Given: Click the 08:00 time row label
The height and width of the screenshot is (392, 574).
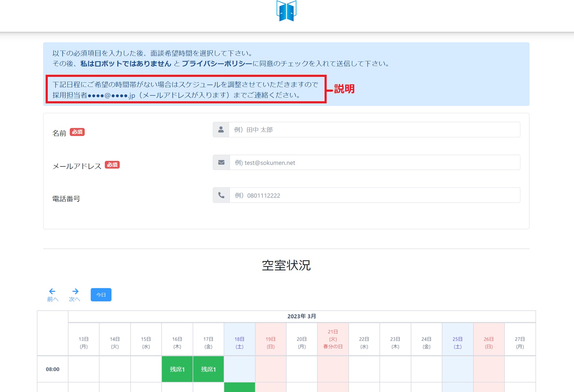Looking at the screenshot, I should coord(52,369).
